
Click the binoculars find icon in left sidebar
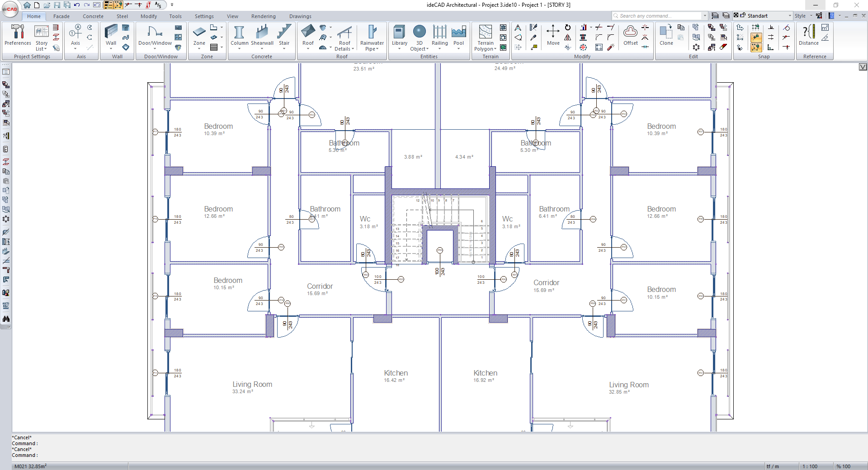(6, 319)
